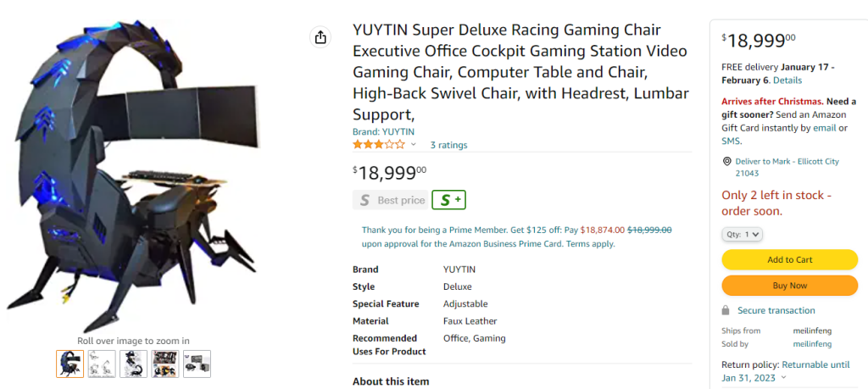Expand the star rating breakdown chevron
This screenshot has width=868, height=389.
(x=414, y=145)
